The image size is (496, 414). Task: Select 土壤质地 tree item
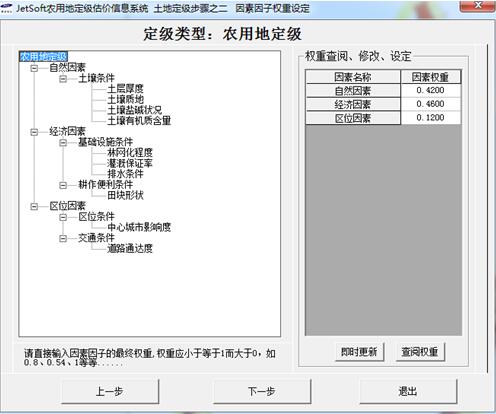click(125, 99)
